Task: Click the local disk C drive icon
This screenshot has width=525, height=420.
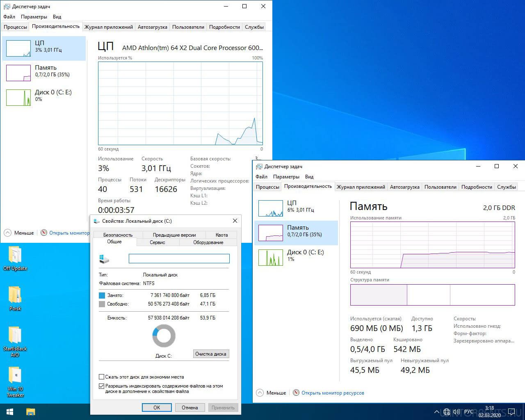Action: [x=104, y=259]
